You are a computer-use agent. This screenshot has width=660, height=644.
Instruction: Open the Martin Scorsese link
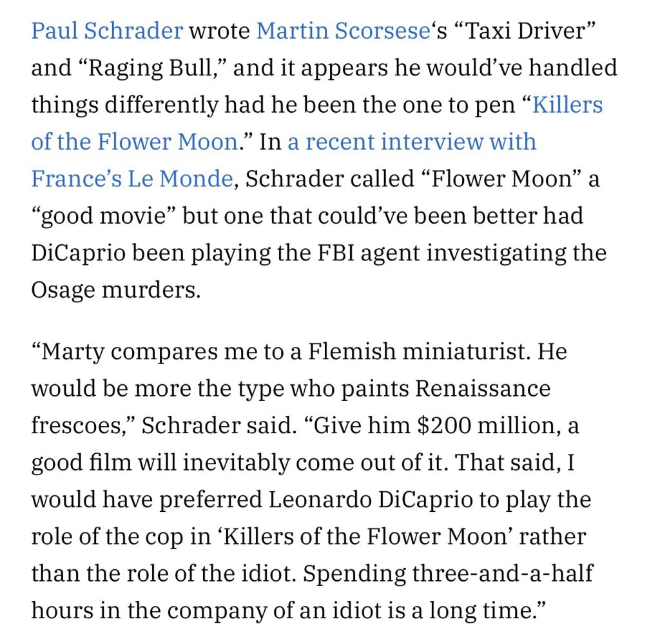tap(343, 31)
